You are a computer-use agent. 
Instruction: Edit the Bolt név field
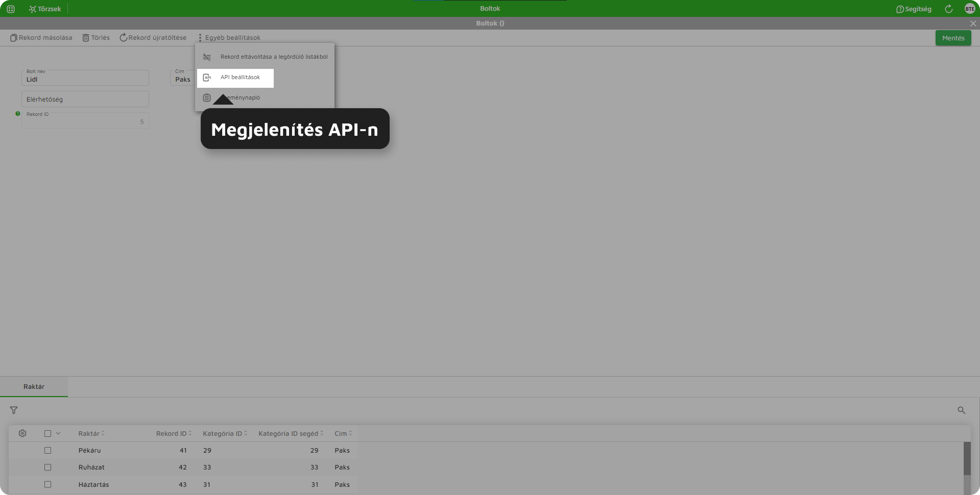tap(85, 78)
